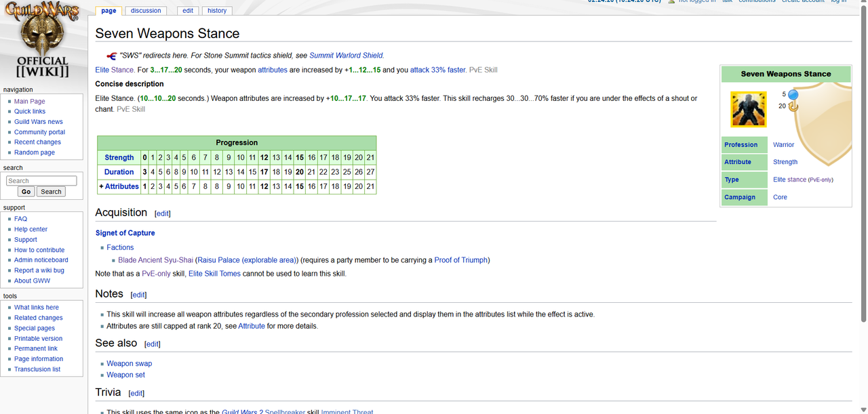This screenshot has height=414, width=868.
Task: Switch to the discussion tab
Action: pyautogui.click(x=146, y=11)
